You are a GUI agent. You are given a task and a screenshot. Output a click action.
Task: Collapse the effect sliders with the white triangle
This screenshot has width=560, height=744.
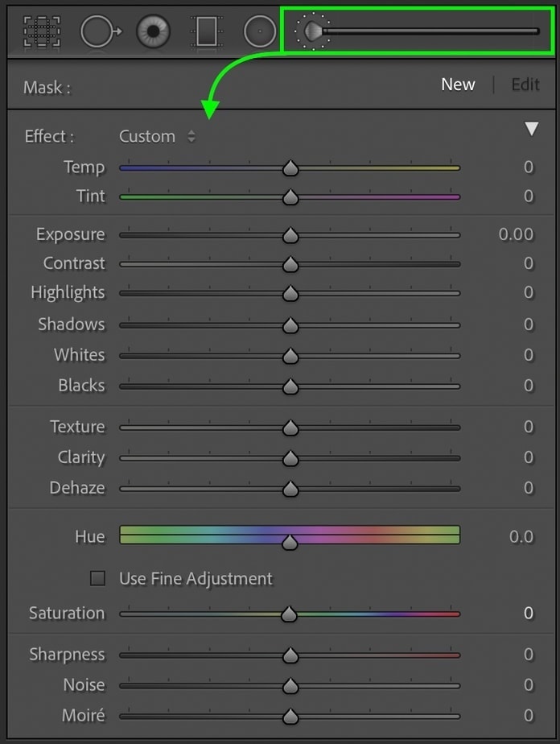(x=531, y=130)
